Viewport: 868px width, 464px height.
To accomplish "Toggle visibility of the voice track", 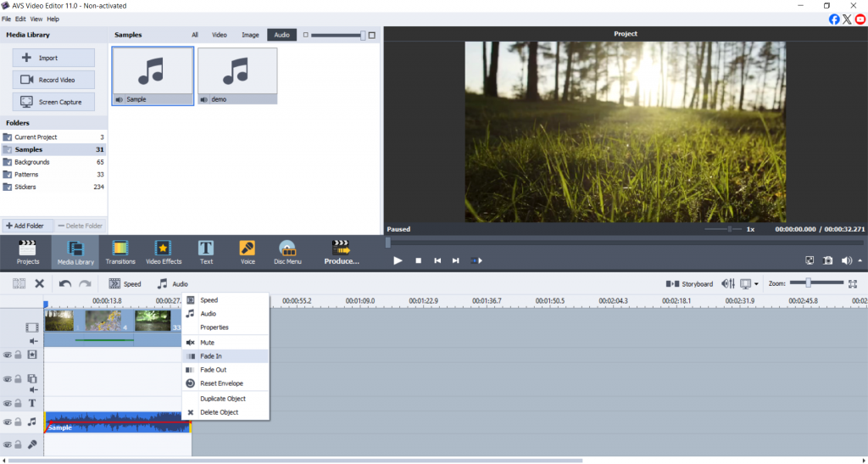I will [7, 444].
